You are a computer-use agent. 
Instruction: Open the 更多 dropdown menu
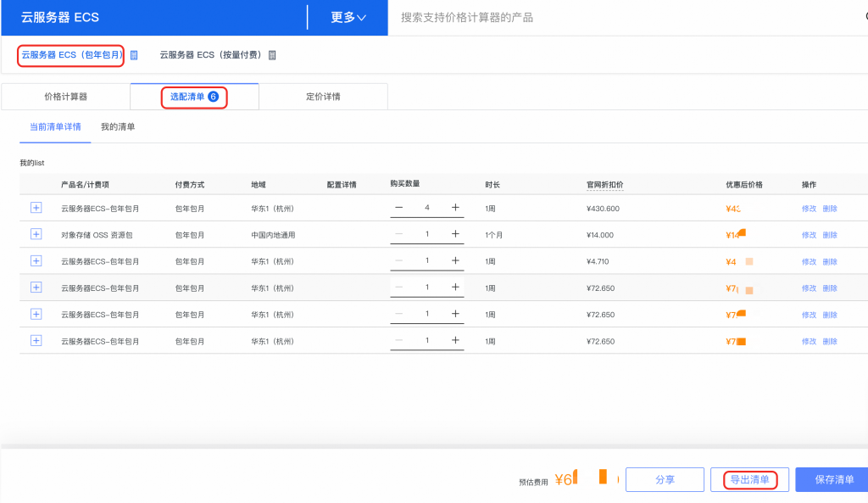tap(348, 17)
